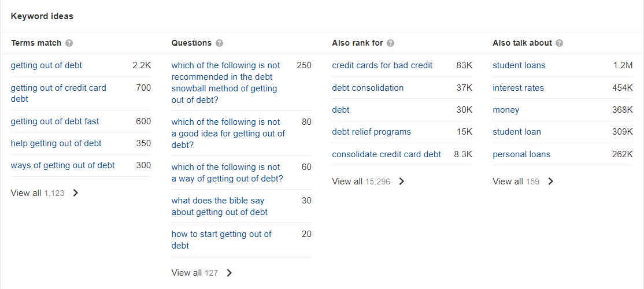The image size is (644, 289).
Task: Open 'debt relief programs' keyword
Action: click(x=371, y=132)
